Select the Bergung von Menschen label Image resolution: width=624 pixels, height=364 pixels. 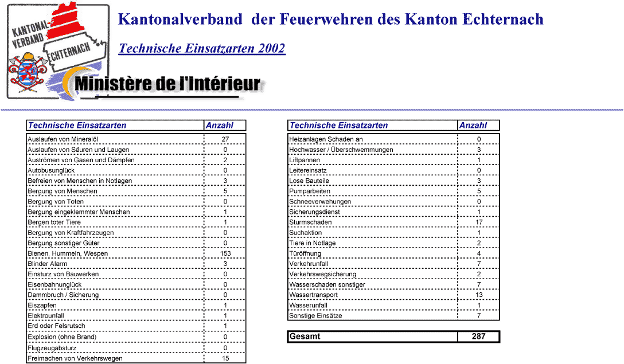coord(63,191)
